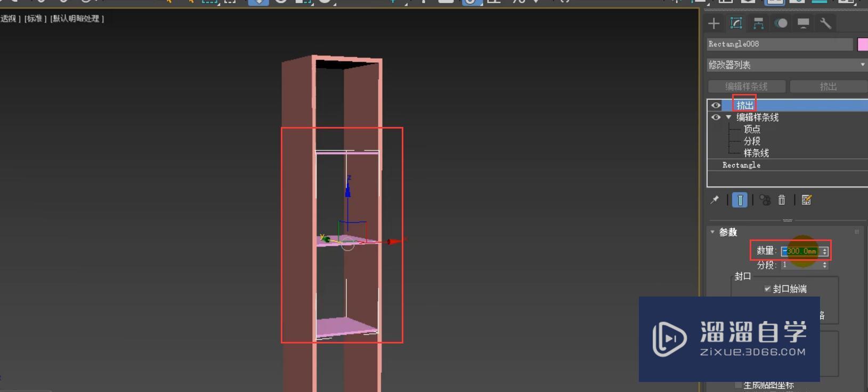Click the 分段 segments value field
The image size is (868, 392).
tap(801, 265)
